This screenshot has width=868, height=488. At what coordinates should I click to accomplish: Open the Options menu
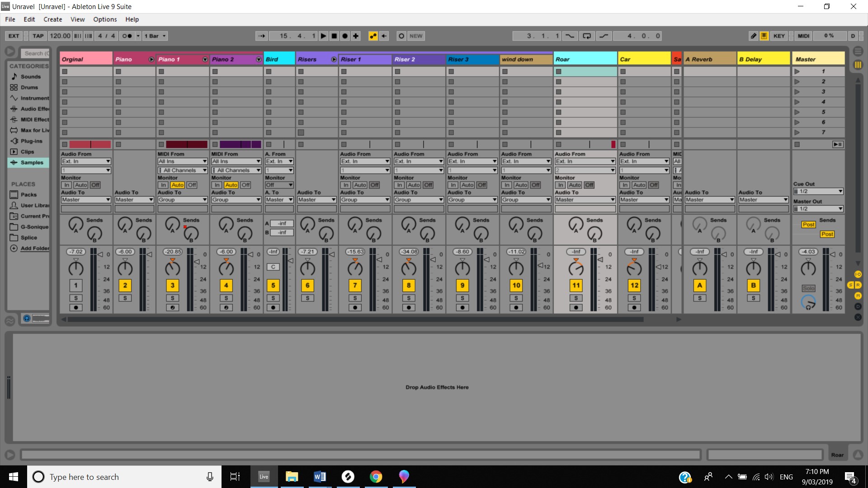point(105,19)
